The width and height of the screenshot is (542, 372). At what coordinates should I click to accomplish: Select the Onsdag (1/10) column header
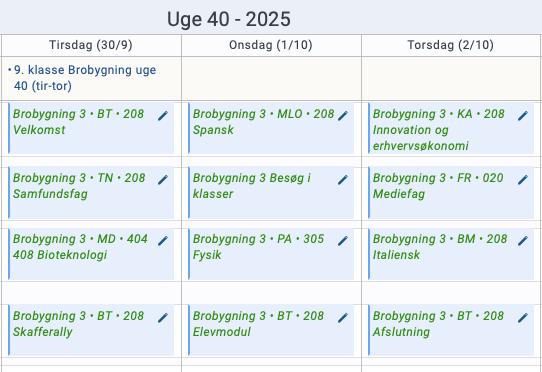coord(271,45)
